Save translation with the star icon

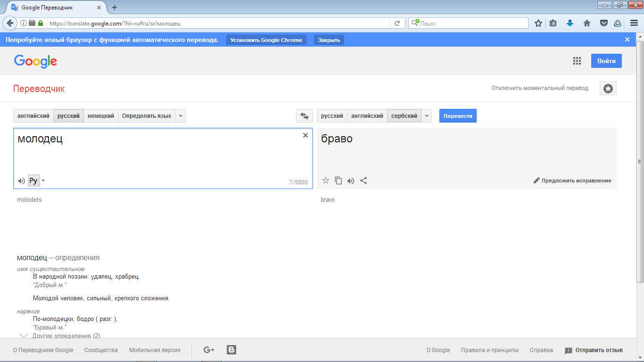325,181
